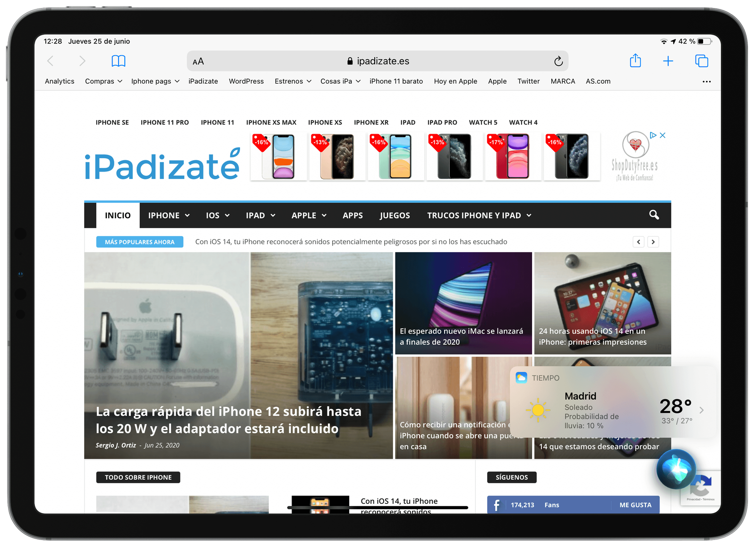Open the popular headline about iOS 14 sounds
This screenshot has width=756, height=548.
click(x=351, y=242)
